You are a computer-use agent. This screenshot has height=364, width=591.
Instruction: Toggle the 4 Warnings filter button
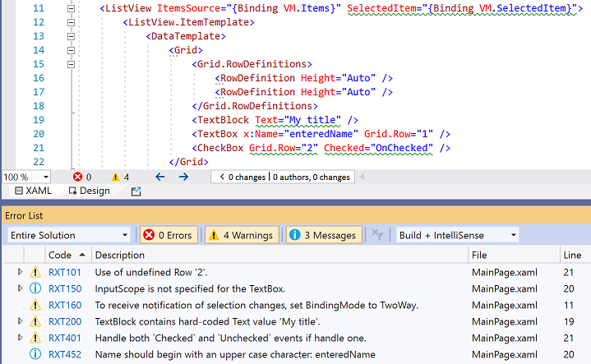coord(242,235)
